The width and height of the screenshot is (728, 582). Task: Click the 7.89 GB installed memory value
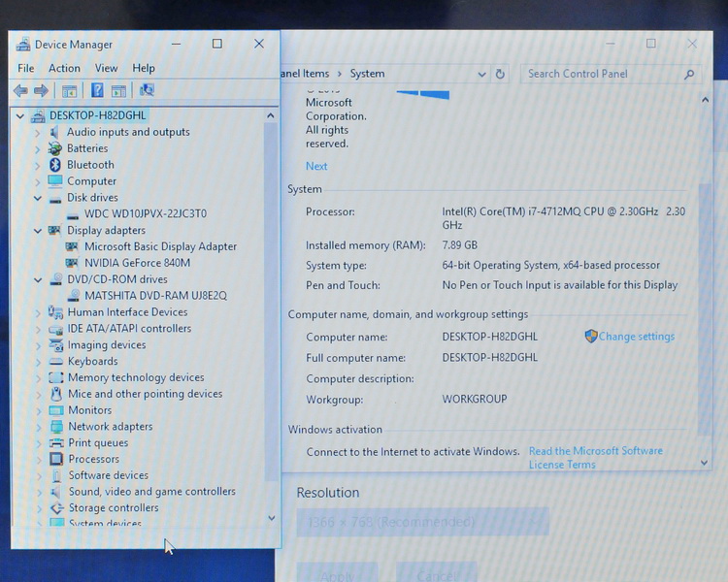(460, 245)
